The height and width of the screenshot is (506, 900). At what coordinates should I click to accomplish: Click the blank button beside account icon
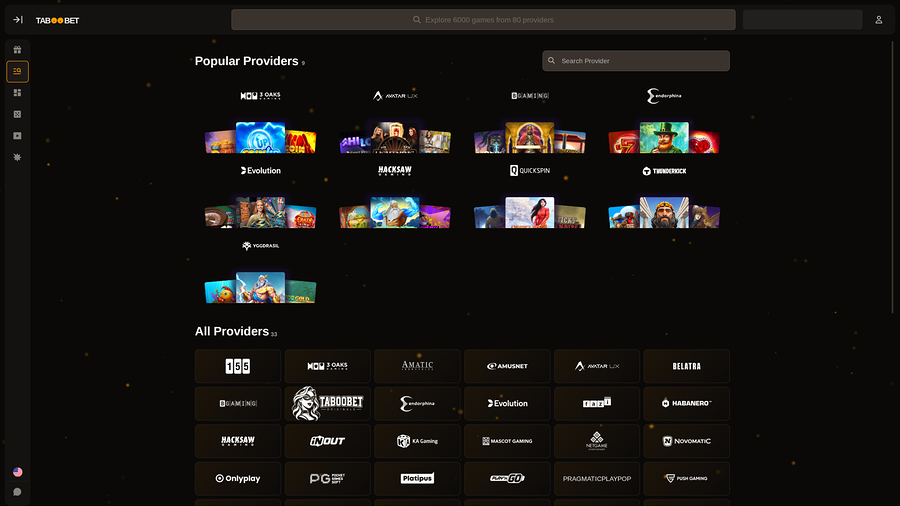(802, 20)
